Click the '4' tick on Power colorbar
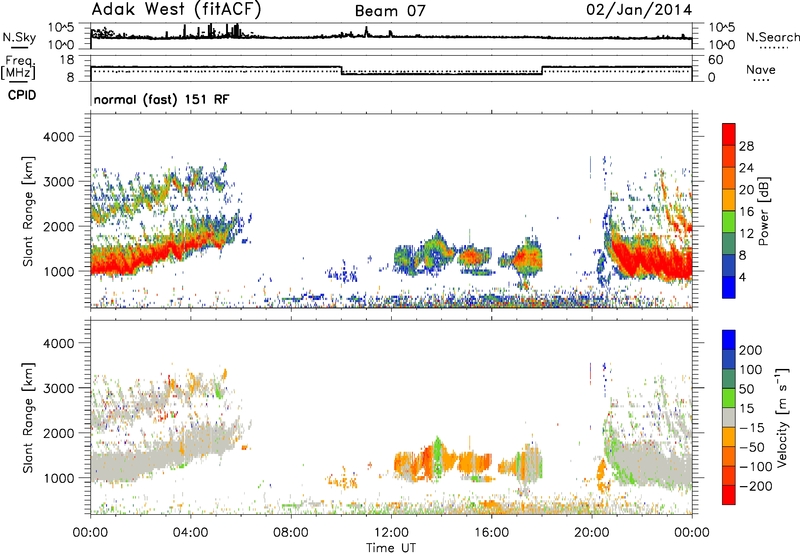This screenshot has width=800, height=554. [742, 277]
